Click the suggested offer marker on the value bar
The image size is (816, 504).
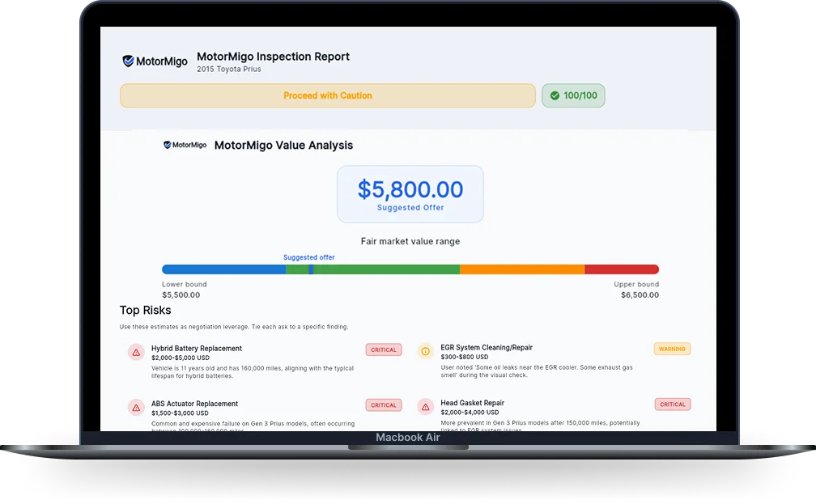tap(311, 269)
